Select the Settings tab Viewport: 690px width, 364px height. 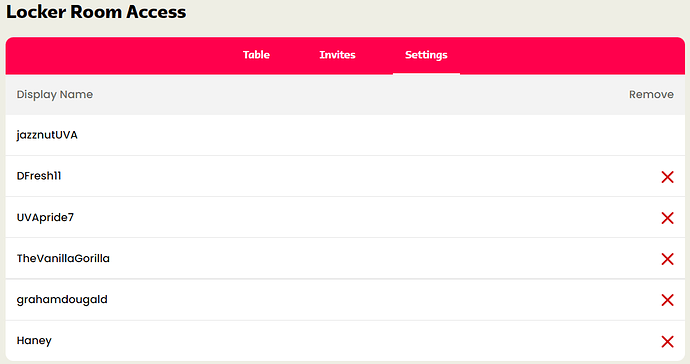426,55
